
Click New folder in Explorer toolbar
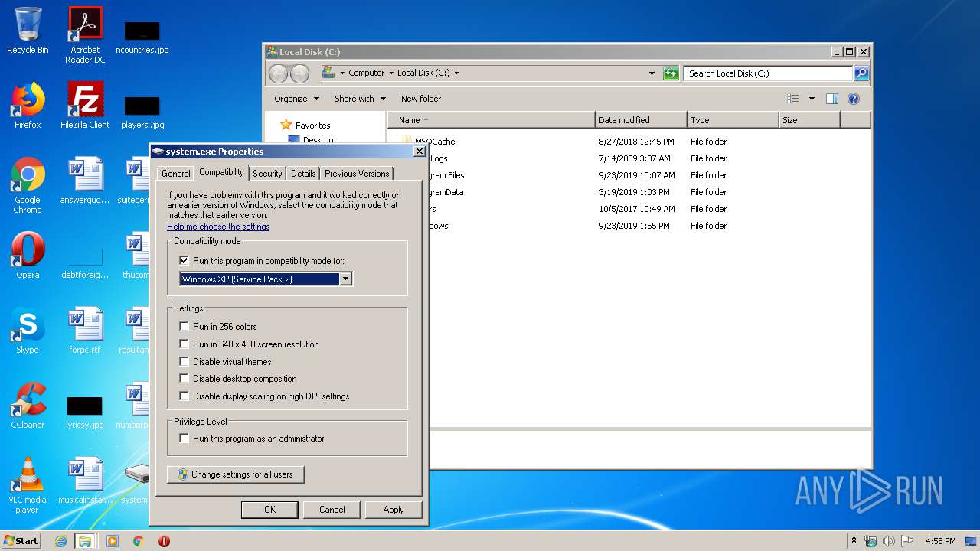pyautogui.click(x=421, y=99)
